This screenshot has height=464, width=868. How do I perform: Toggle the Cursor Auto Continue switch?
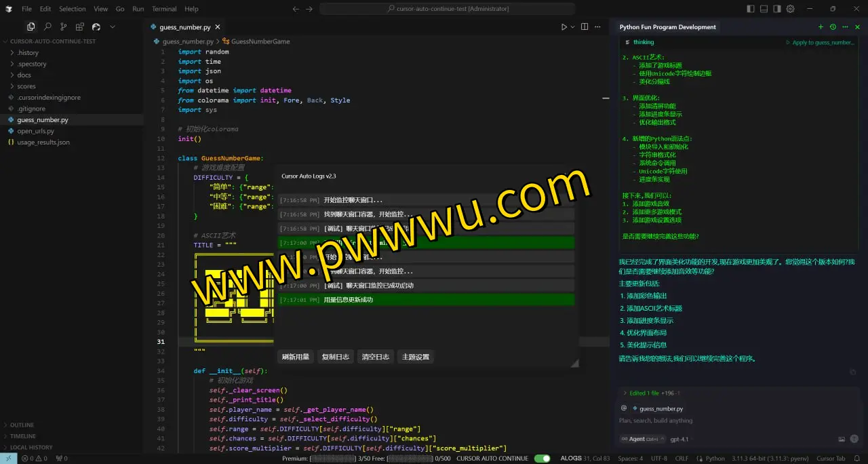542,459
